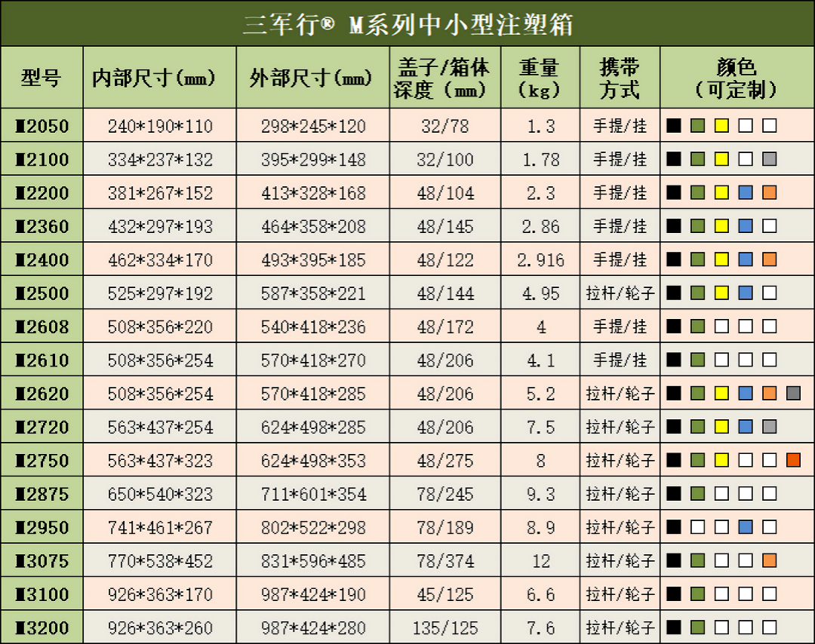The width and height of the screenshot is (815, 644).
Task: Click the depth value 135/125
Action: [x=445, y=627]
